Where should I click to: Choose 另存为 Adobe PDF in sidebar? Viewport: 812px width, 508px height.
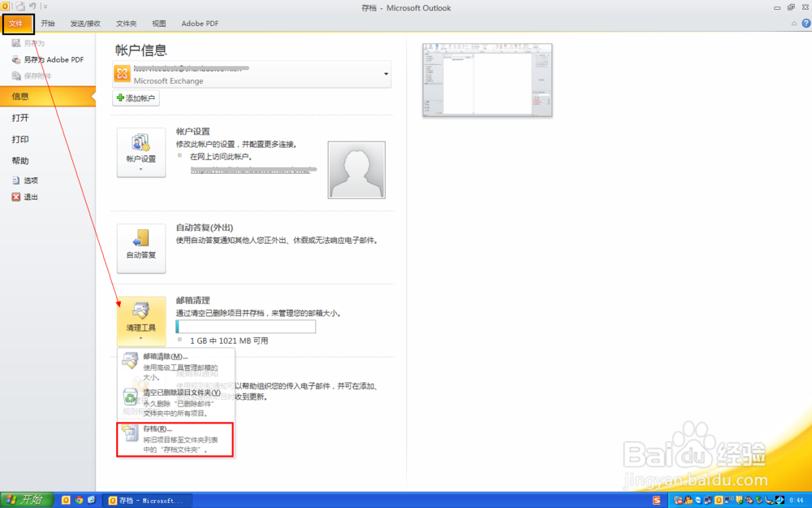point(48,59)
